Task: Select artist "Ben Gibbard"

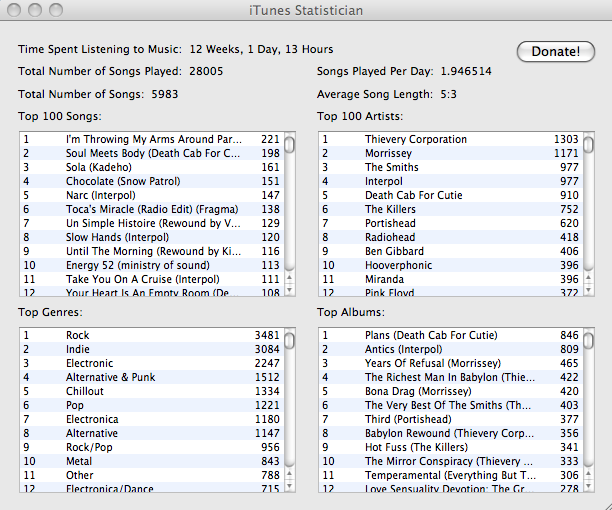Action: tap(451, 252)
